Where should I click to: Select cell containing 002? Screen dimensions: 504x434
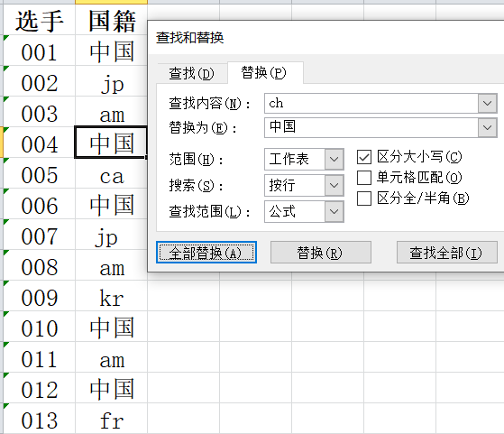pos(39,82)
